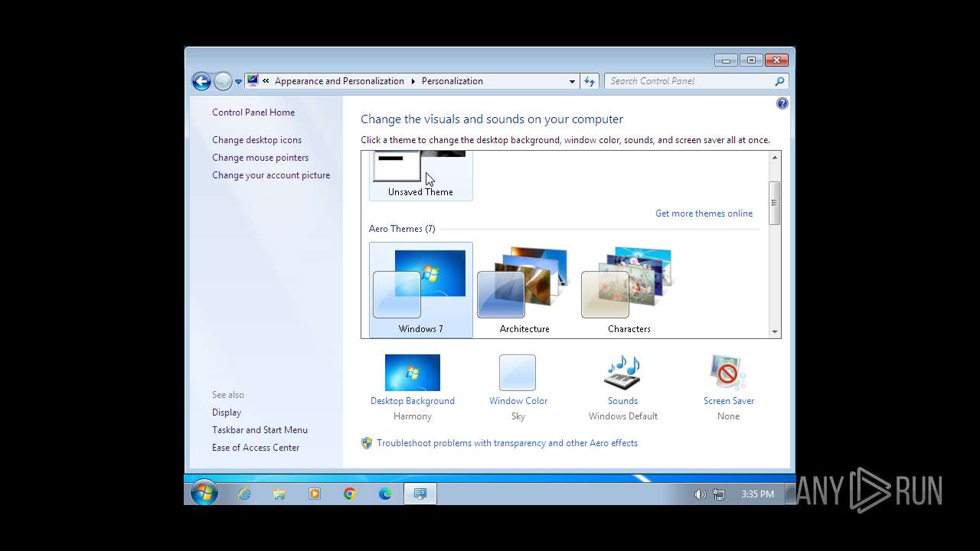Viewport: 980px width, 551px height.
Task: Click the network tray icon
Action: tap(719, 494)
